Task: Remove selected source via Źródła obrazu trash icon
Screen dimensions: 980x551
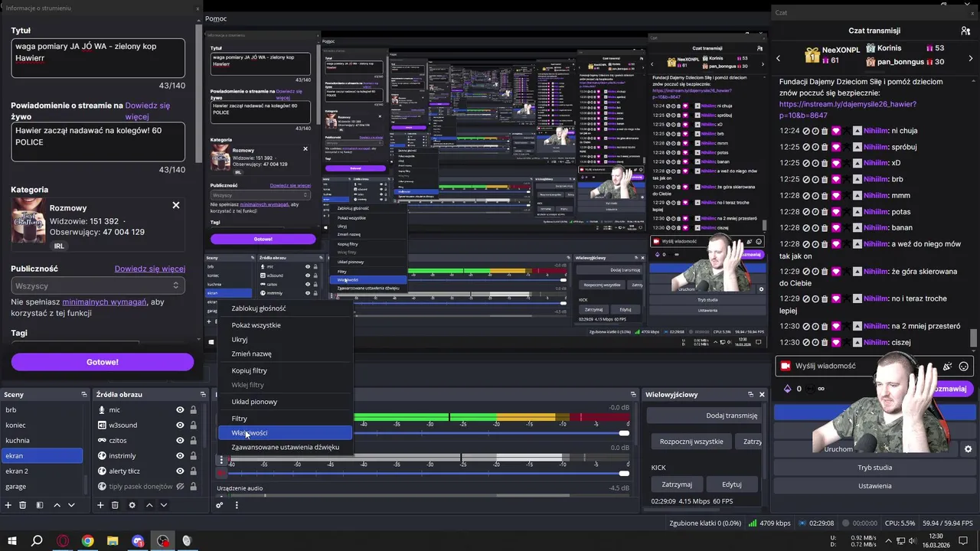Action: (115, 505)
